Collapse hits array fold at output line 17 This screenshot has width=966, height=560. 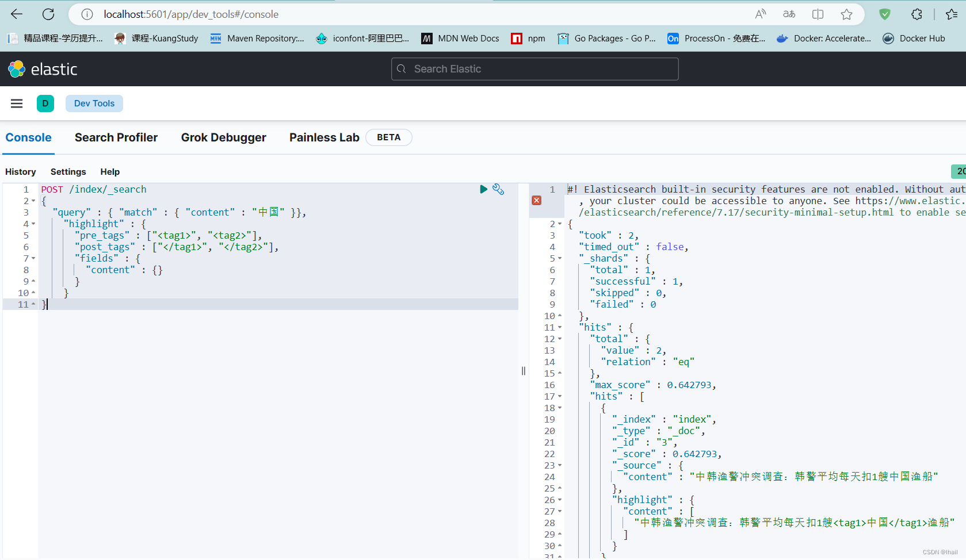point(560,396)
